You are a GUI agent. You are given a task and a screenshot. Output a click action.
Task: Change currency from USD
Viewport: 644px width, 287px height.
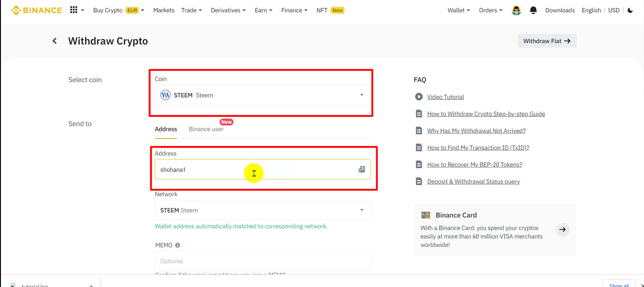click(614, 10)
